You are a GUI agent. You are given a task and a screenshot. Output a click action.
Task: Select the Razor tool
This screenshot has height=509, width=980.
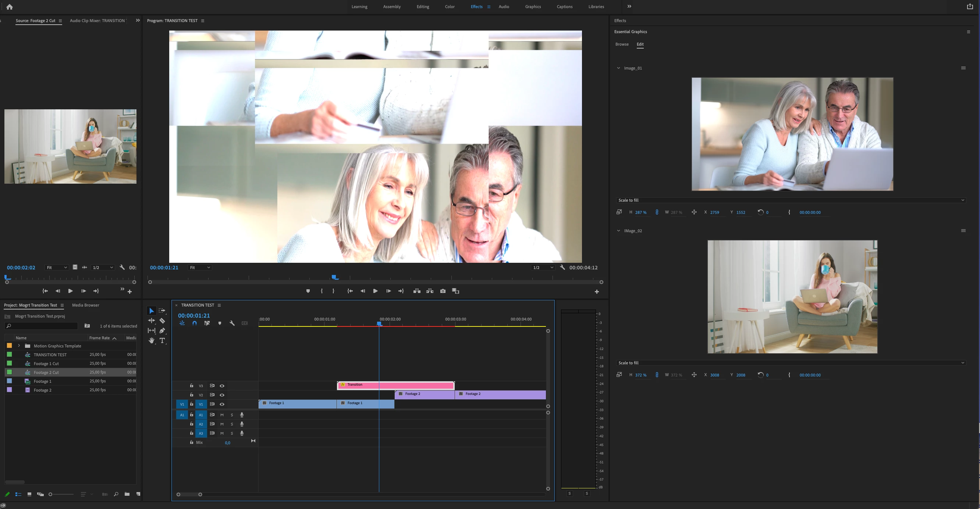pos(162,321)
